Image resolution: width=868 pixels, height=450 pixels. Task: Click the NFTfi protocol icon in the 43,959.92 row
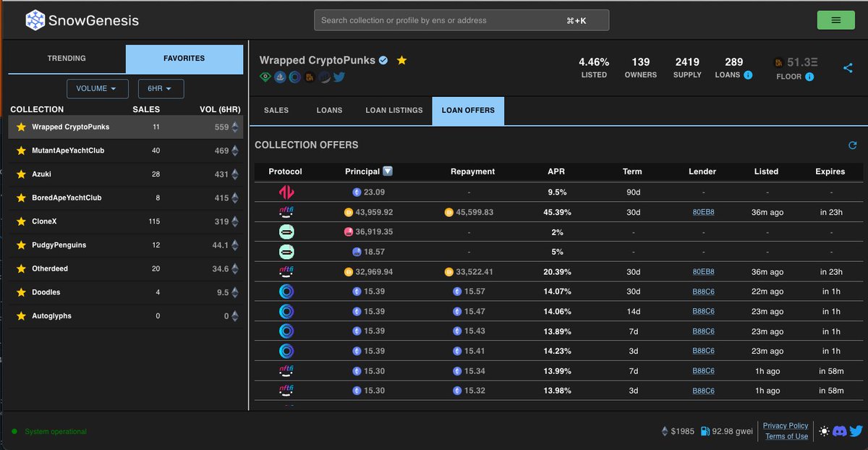point(286,212)
